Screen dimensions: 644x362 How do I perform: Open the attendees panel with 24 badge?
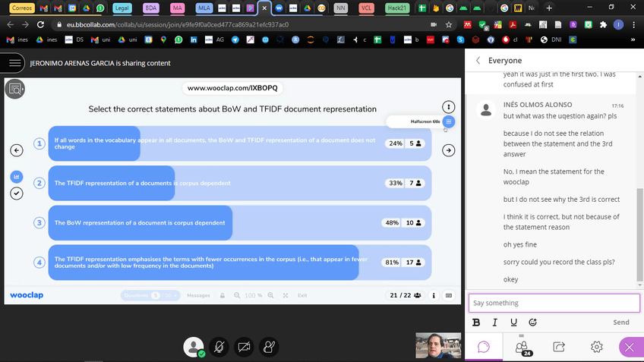522,347
